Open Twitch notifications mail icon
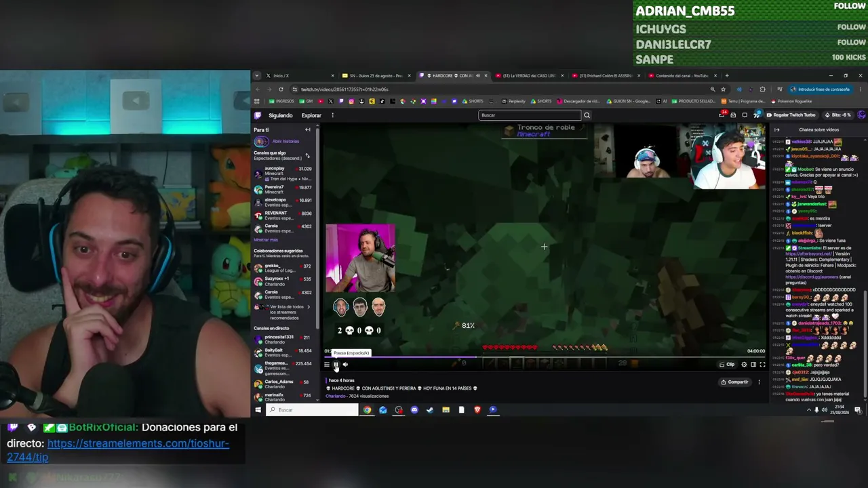Image resolution: width=868 pixels, height=488 pixels. click(733, 115)
